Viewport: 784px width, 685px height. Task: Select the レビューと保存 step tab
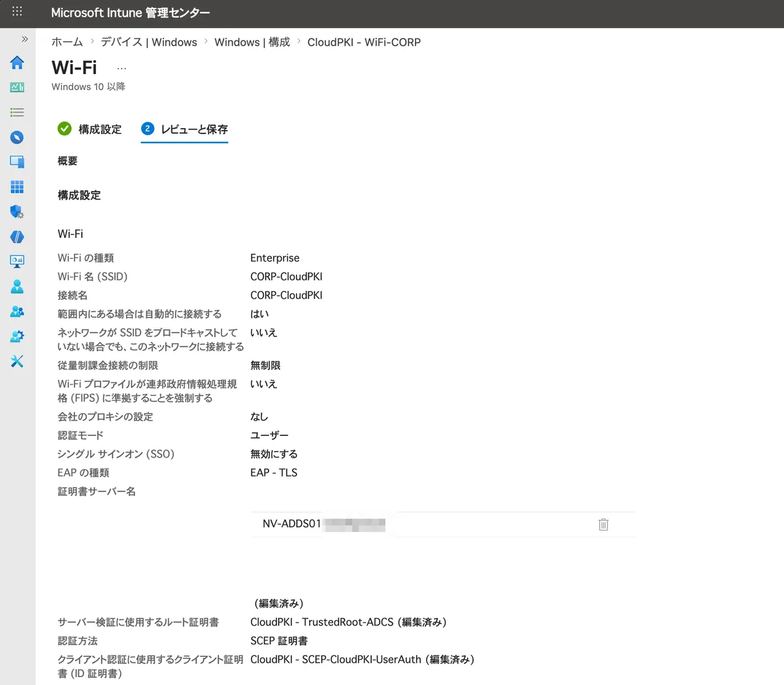185,129
